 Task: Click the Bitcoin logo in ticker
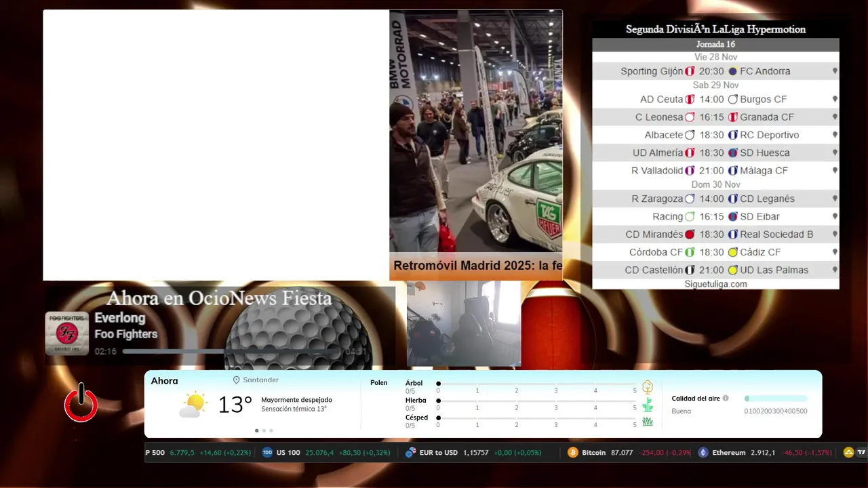573,453
